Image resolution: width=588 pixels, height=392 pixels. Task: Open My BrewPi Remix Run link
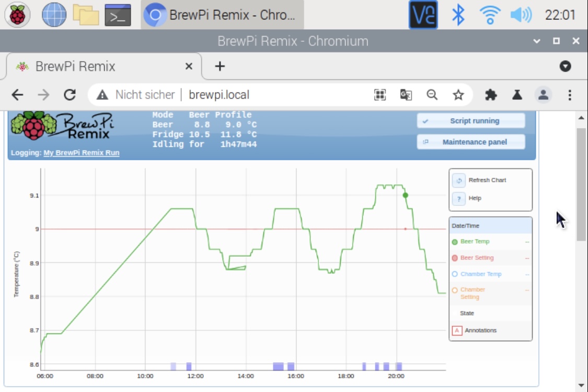81,153
